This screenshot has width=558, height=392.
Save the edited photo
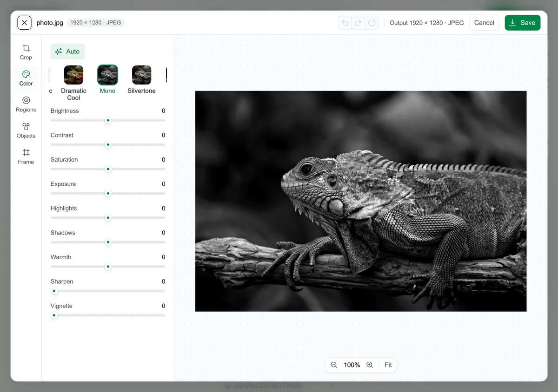point(523,23)
